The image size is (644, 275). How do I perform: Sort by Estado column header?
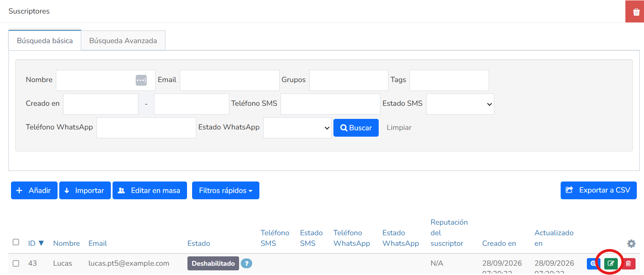[x=199, y=243]
